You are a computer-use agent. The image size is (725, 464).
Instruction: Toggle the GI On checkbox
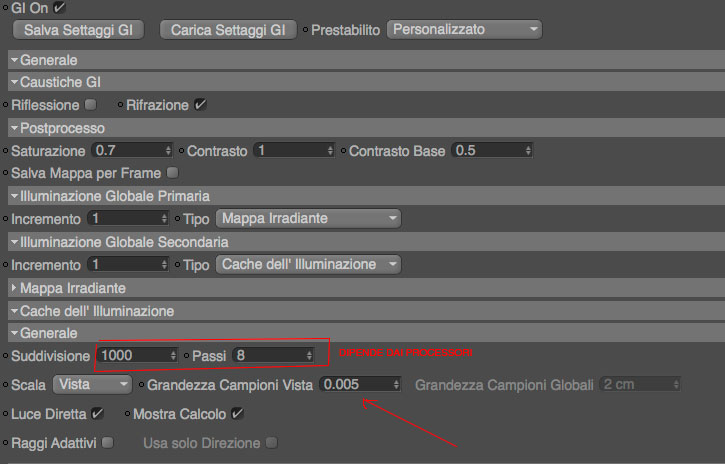(59, 8)
